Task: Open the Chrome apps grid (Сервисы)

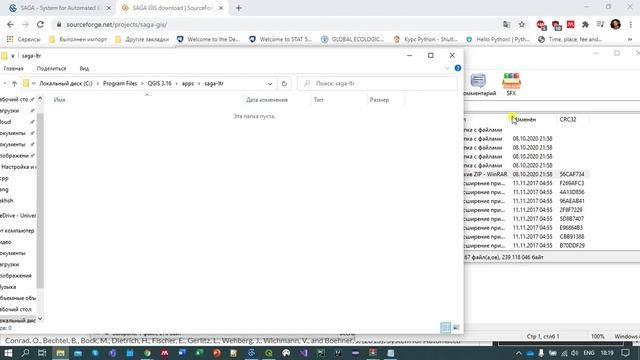Action: (23, 39)
